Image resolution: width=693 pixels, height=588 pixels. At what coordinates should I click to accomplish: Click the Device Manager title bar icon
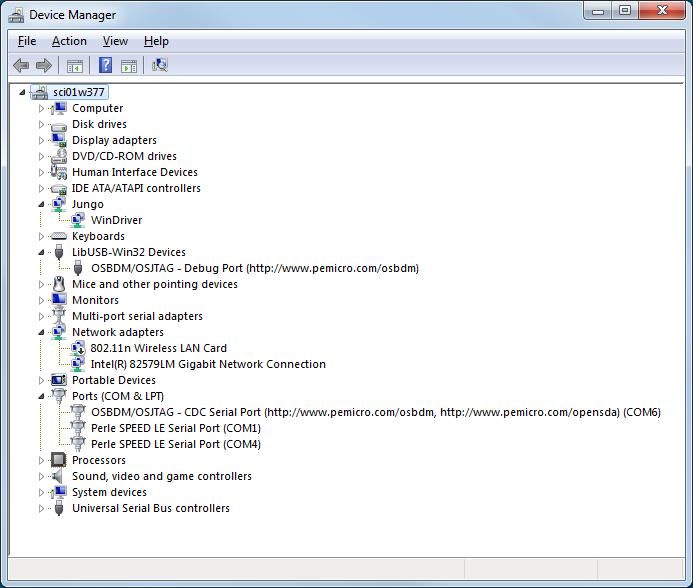[16, 15]
